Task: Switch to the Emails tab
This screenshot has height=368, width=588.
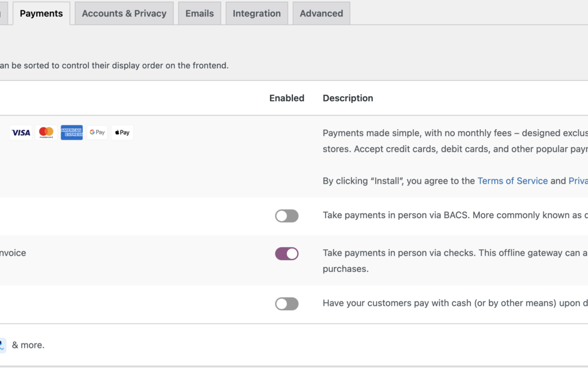Action: (x=199, y=14)
